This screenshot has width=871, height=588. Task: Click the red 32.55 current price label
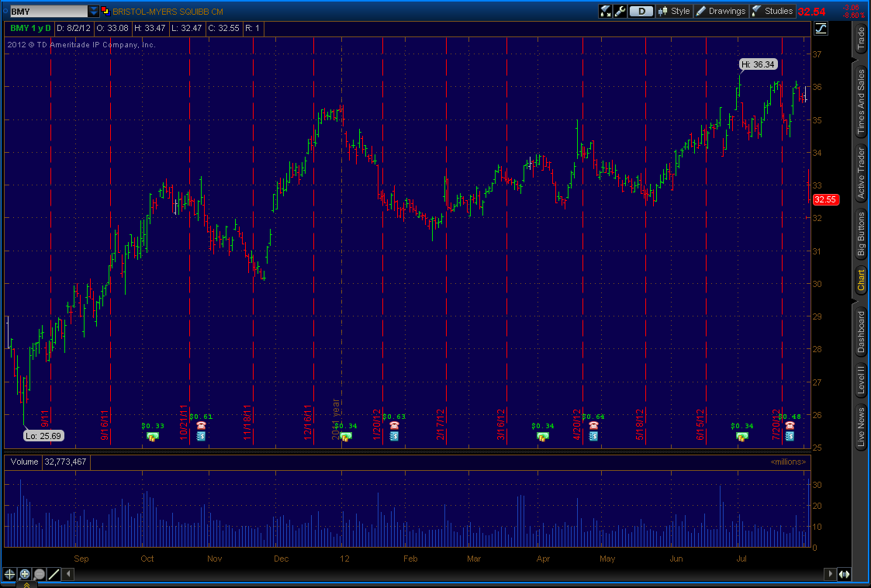(x=825, y=199)
